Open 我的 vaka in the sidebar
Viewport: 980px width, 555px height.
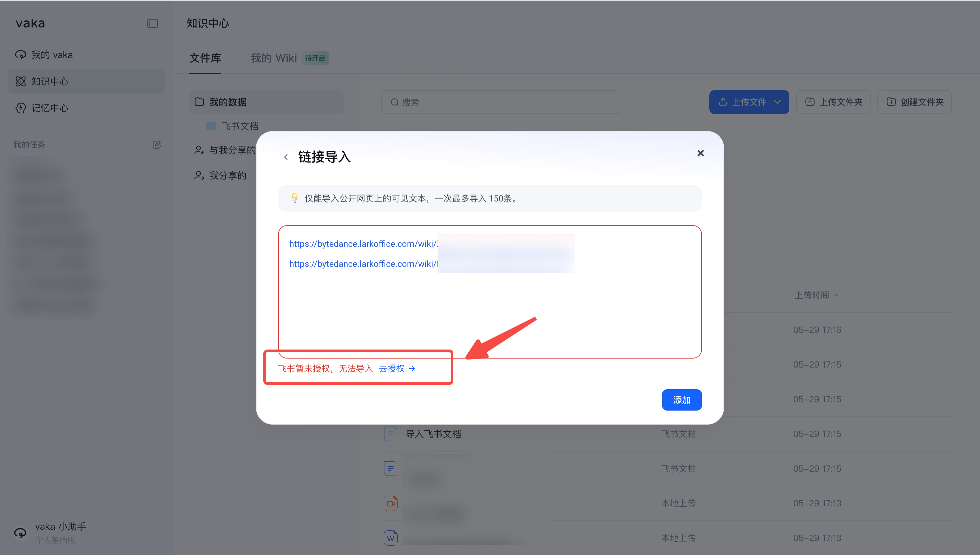[x=86, y=55]
